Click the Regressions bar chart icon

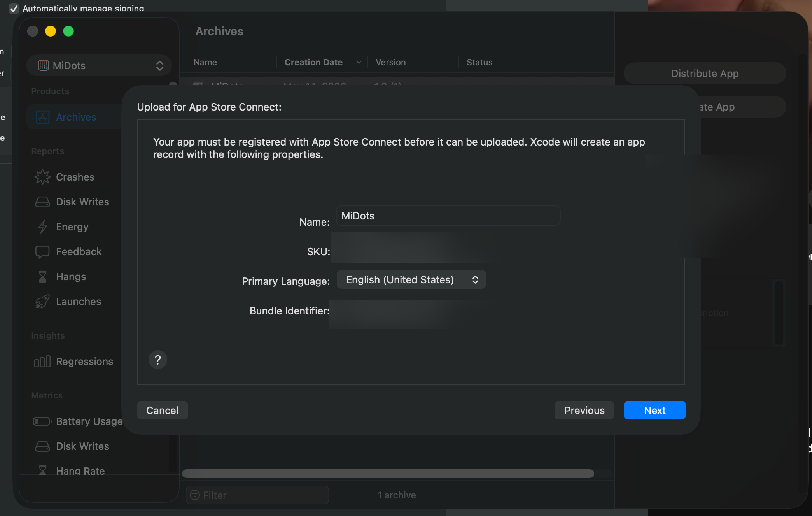point(42,362)
